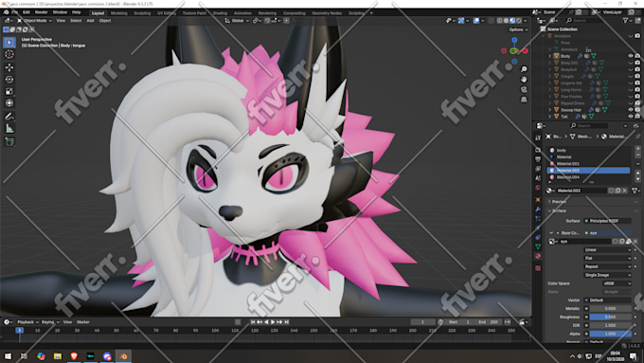Open the Object Data green triangle tab
The height and width of the screenshot is (363, 644).
tap(538, 246)
